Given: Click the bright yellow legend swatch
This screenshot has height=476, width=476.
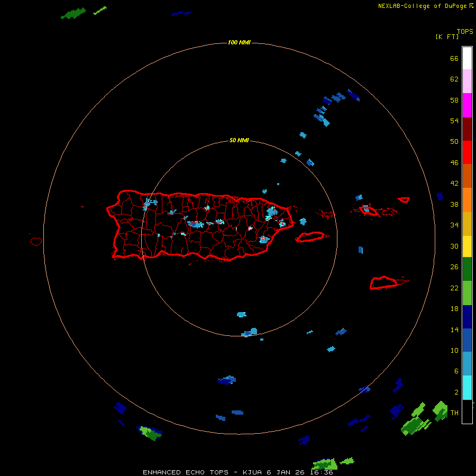Looking at the screenshot, I should click(x=467, y=246).
